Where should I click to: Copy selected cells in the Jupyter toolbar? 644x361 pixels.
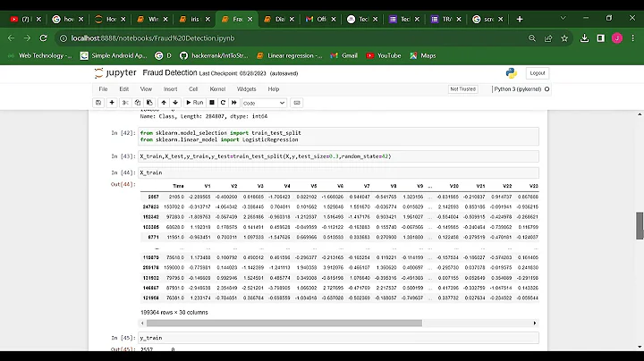click(x=138, y=103)
